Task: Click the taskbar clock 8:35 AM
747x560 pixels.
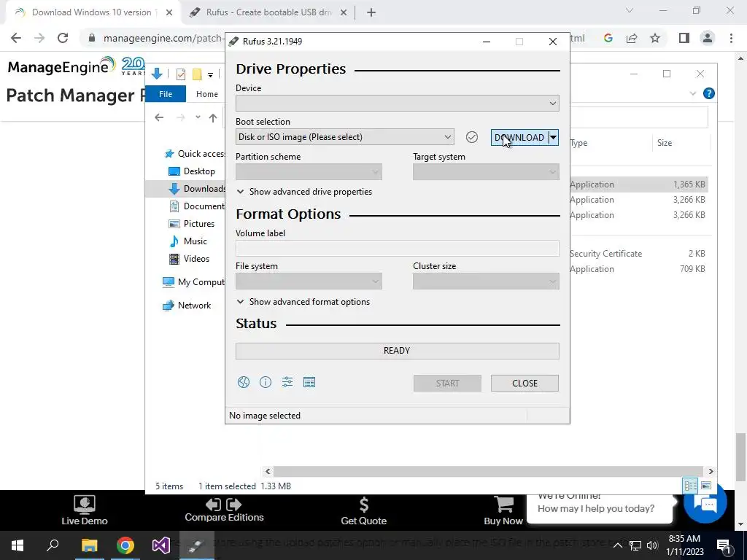Action: (x=684, y=539)
